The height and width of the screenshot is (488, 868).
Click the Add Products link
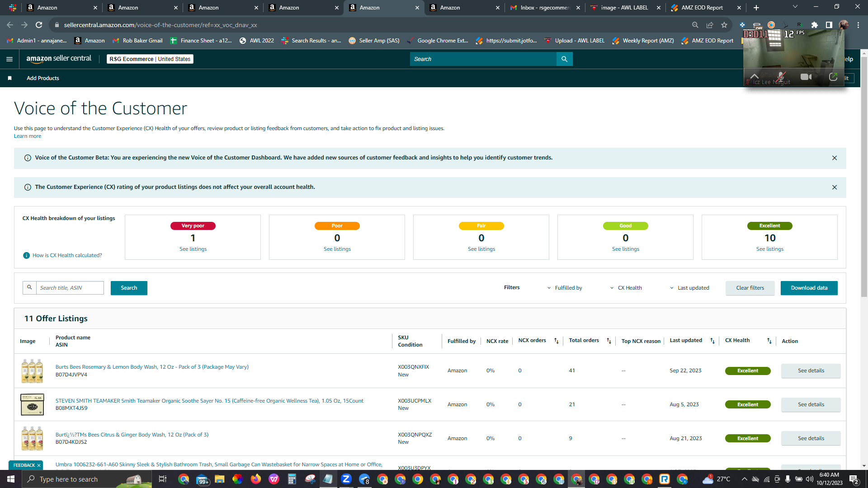point(43,78)
